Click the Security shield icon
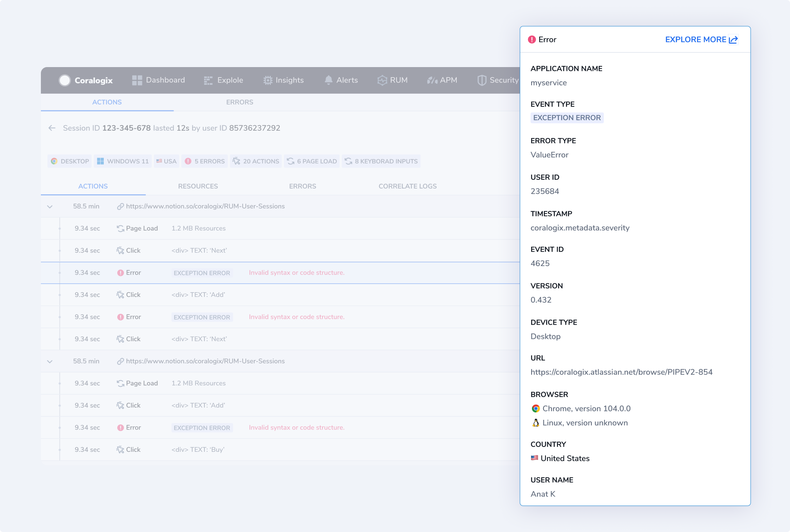The height and width of the screenshot is (532, 790). coord(482,80)
